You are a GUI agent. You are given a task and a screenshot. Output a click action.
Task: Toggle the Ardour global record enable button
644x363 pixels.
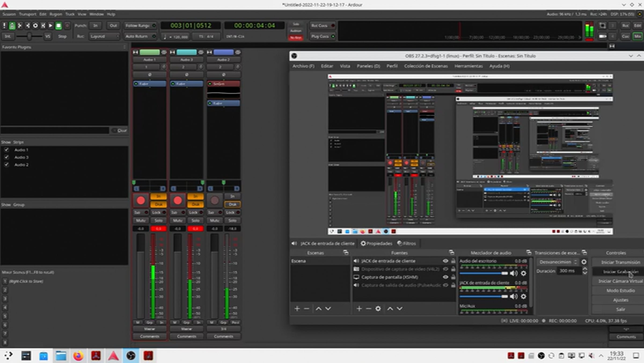[67, 26]
